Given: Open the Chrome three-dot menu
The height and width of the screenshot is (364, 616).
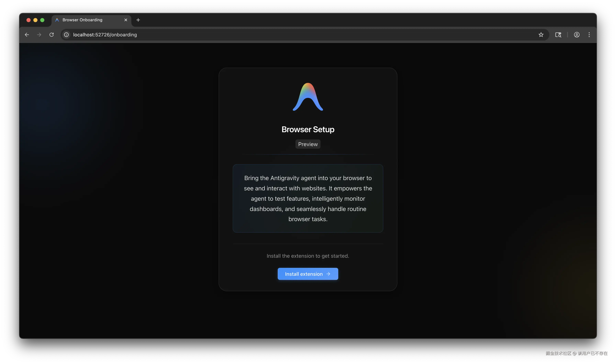Looking at the screenshot, I should (x=589, y=35).
